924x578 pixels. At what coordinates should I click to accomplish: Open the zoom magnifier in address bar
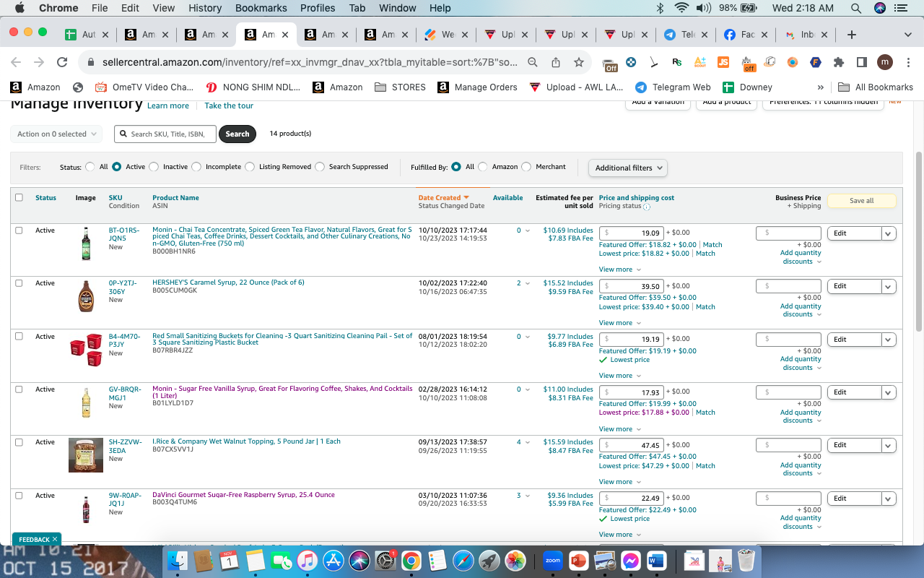(x=533, y=62)
